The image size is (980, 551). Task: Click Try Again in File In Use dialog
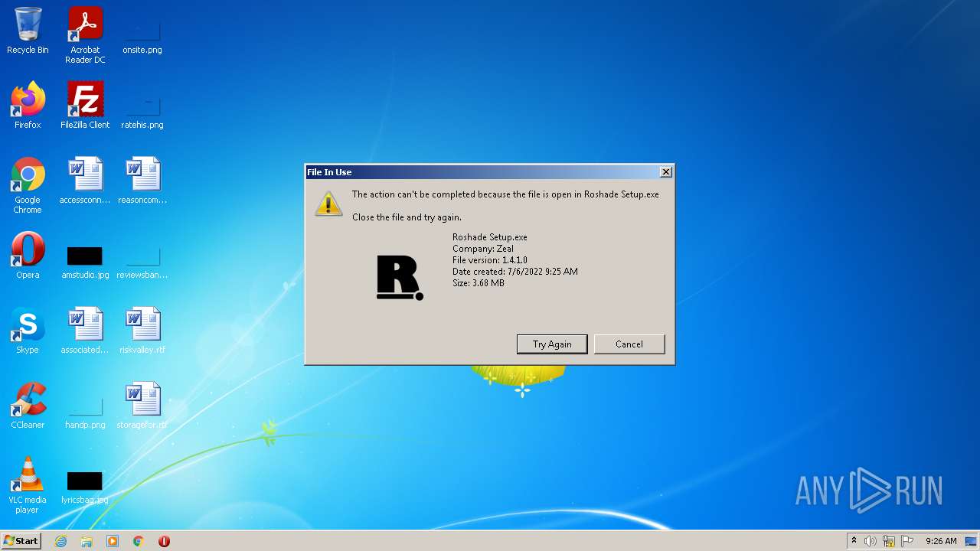point(552,344)
